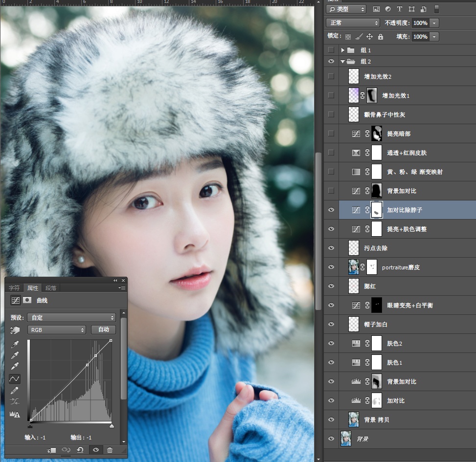This screenshot has width=476, height=462.
Task: Choose edit points curve tool
Action: (x=14, y=378)
